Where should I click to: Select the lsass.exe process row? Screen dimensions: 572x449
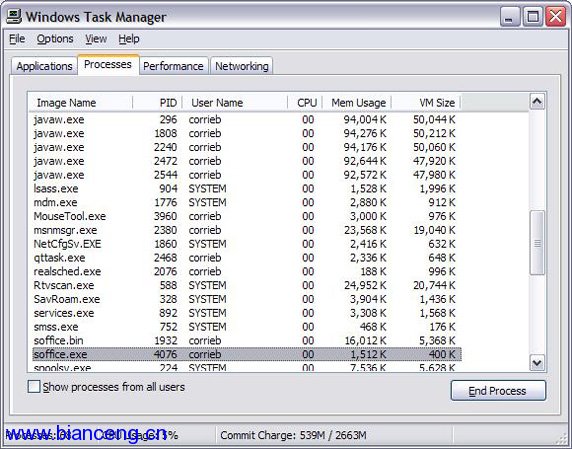[247, 189]
